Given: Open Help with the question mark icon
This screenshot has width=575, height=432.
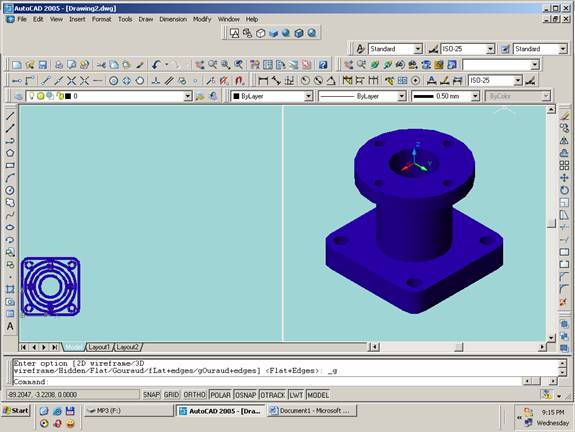Looking at the screenshot, I should (323, 65).
